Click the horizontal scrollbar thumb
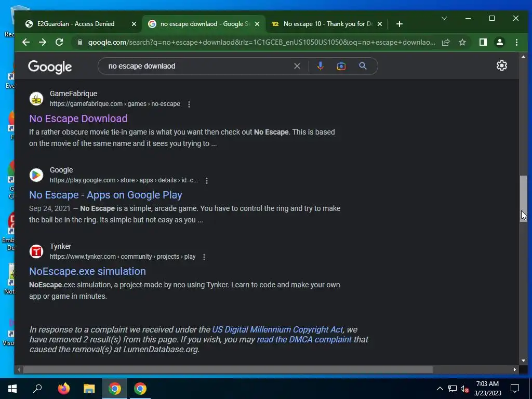 (228, 369)
